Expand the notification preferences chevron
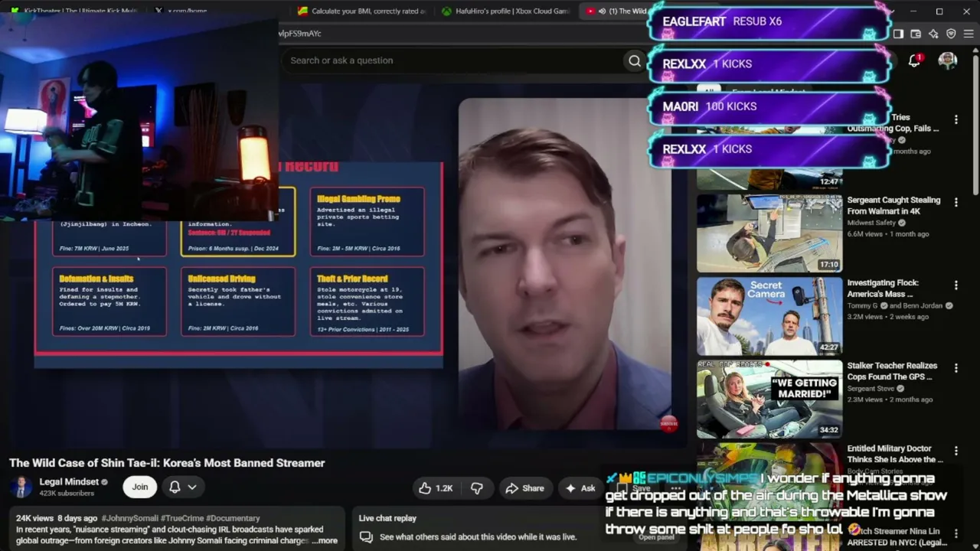 [192, 487]
